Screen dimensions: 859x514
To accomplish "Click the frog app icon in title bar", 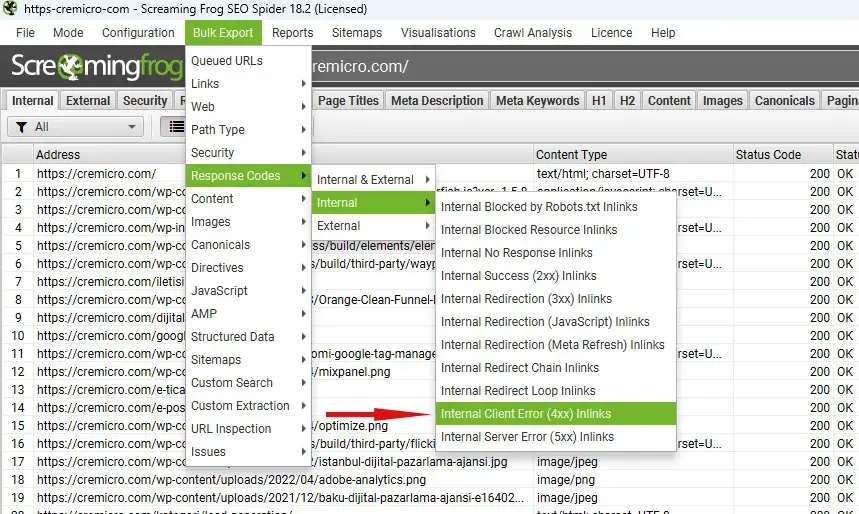I will (x=11, y=9).
